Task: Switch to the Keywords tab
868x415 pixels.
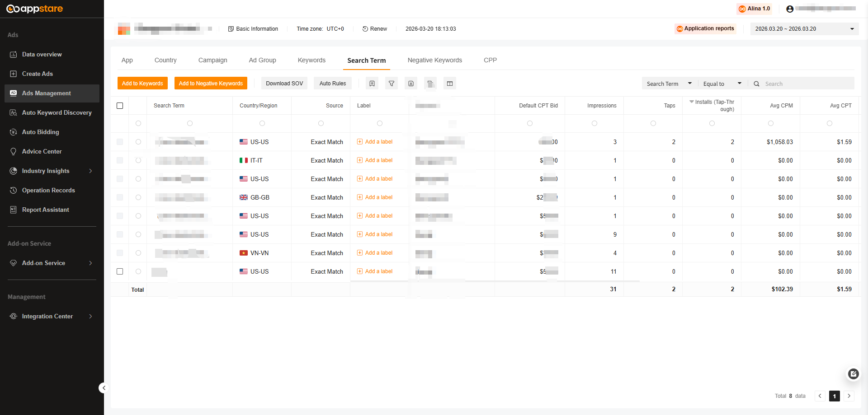Action: tap(311, 60)
